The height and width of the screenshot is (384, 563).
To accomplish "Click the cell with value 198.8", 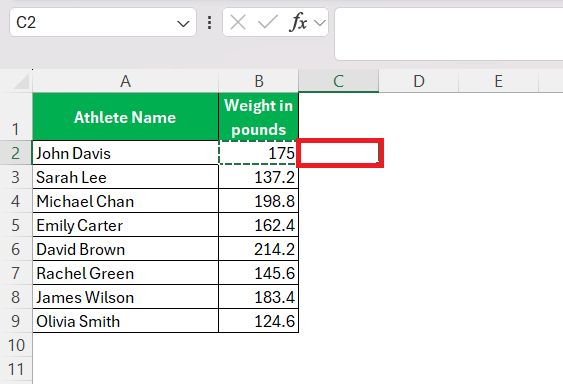I will [x=259, y=201].
